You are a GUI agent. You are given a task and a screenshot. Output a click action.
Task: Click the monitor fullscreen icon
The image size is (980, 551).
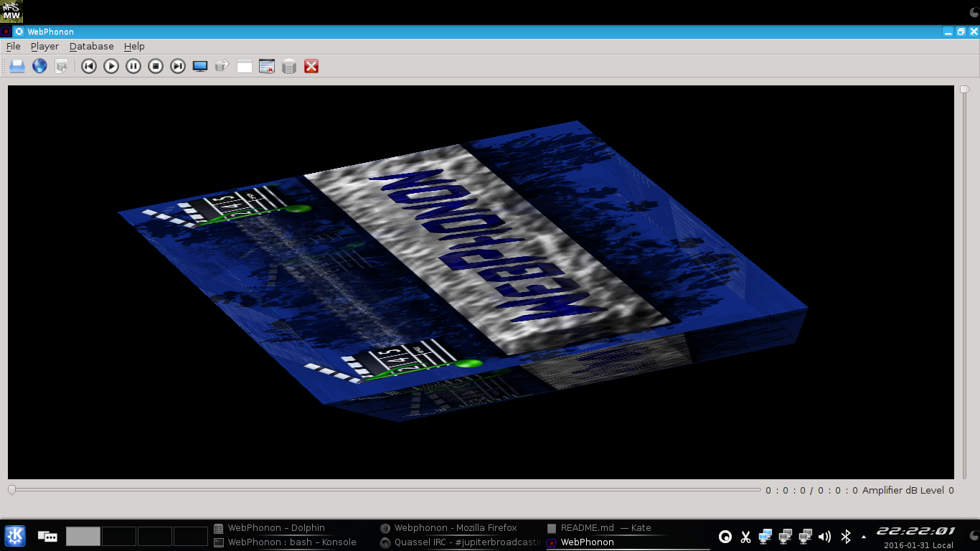tap(200, 66)
